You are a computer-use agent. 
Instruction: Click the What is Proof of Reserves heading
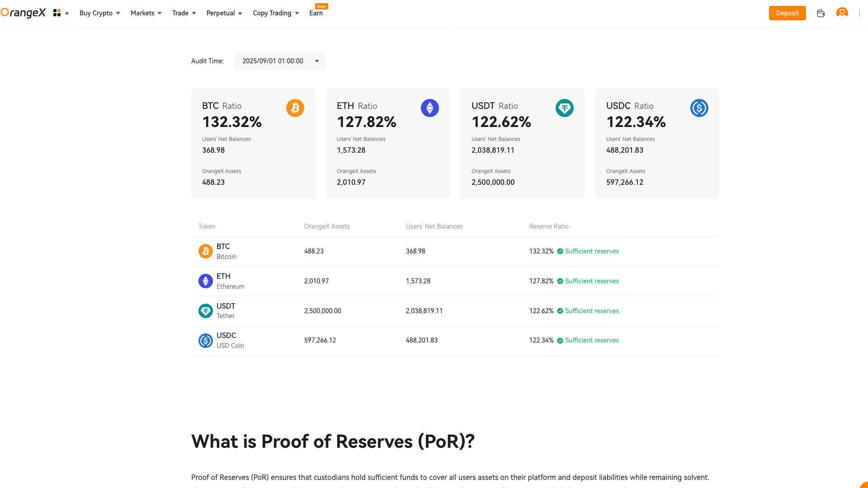333,441
